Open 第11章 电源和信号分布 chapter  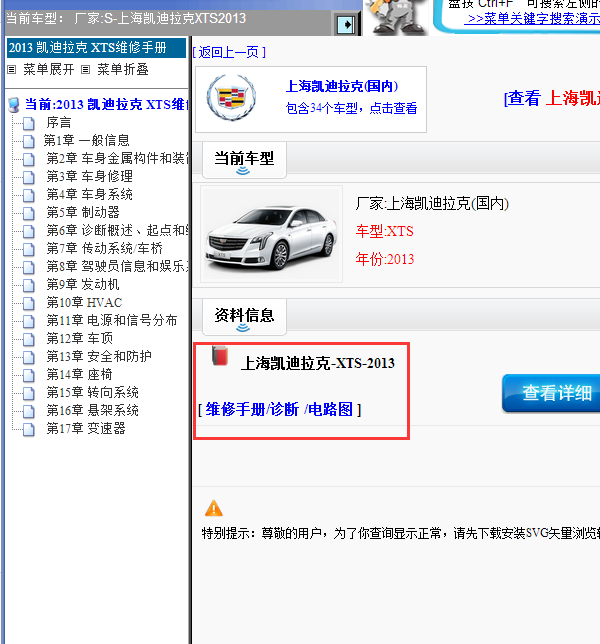112,320
